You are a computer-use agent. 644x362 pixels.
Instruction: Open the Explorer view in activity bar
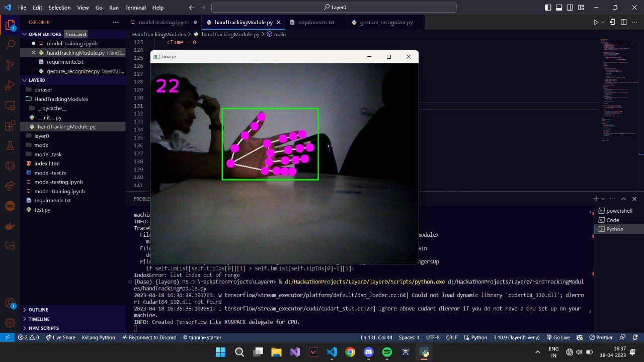click(10, 25)
